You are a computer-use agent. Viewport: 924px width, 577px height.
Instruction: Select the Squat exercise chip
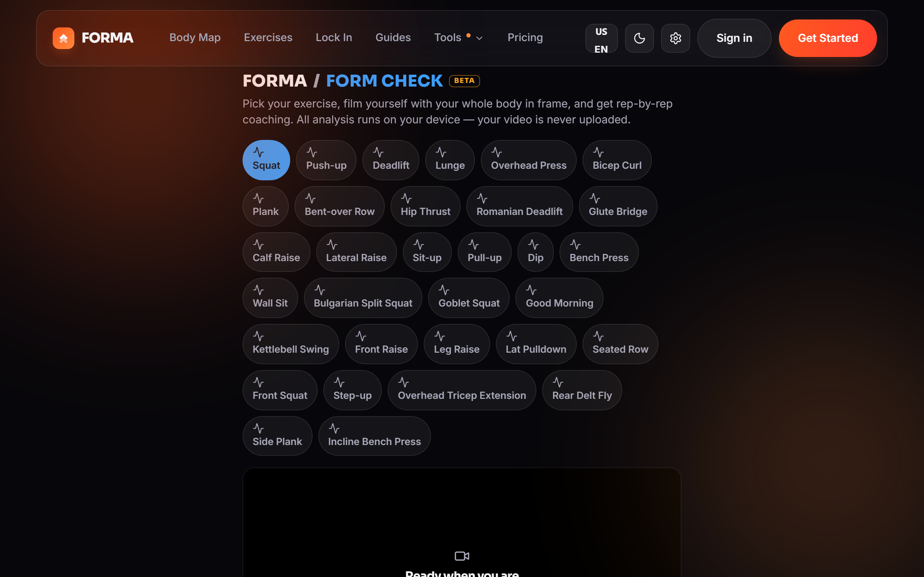(266, 160)
